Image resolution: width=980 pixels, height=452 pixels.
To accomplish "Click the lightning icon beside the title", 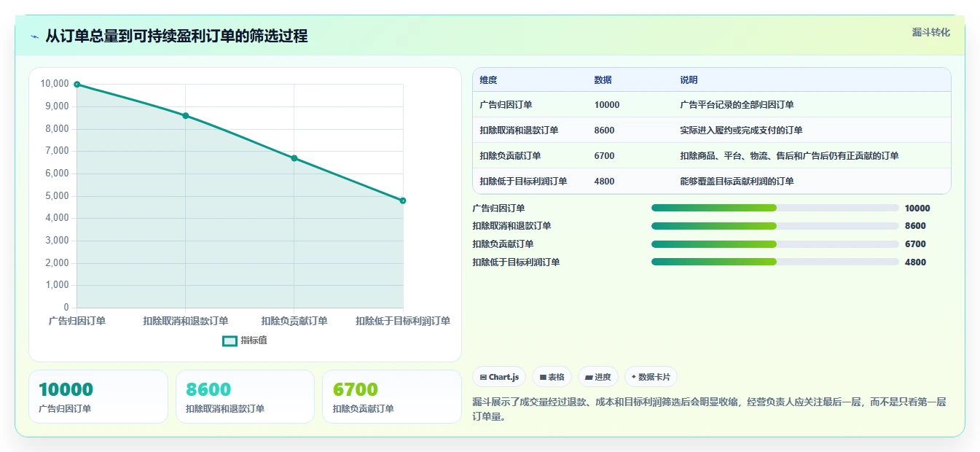I will [34, 36].
